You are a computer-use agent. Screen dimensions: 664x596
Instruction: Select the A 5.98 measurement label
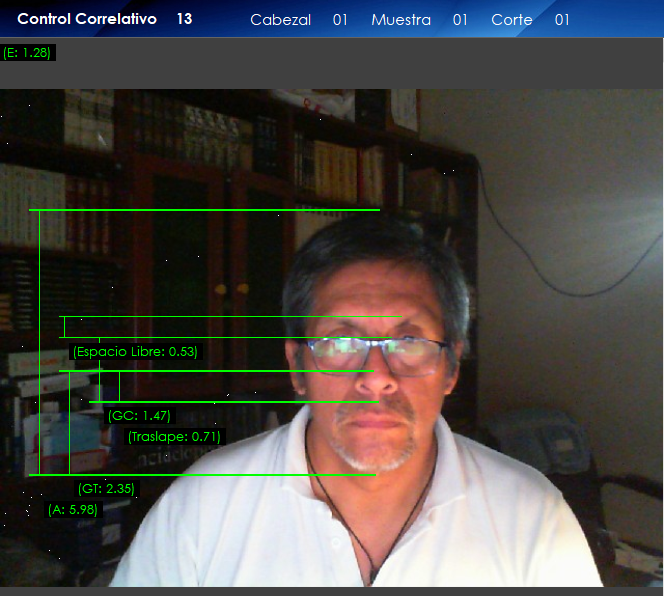pos(74,509)
